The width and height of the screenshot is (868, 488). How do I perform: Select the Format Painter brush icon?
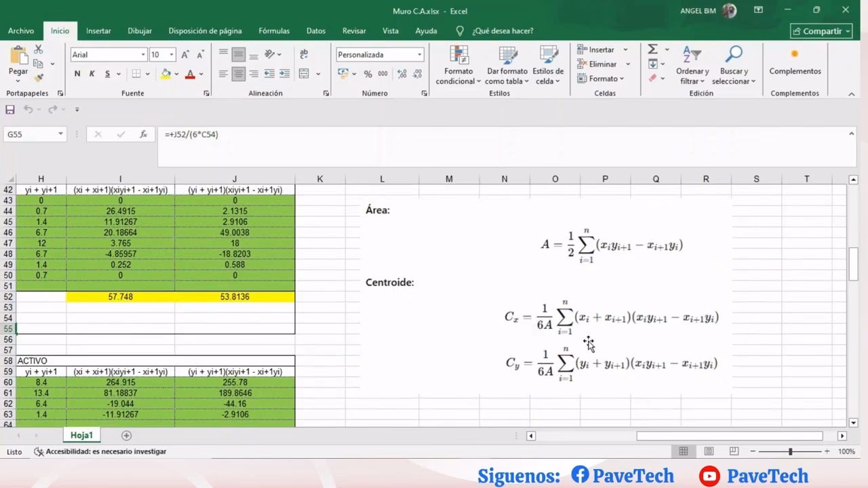pyautogui.click(x=39, y=79)
